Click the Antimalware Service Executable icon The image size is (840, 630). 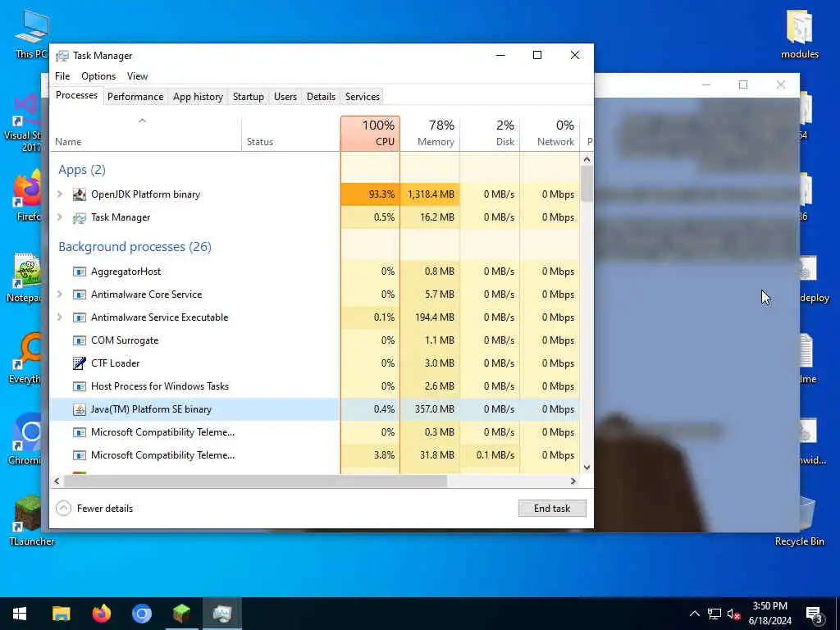(80, 317)
